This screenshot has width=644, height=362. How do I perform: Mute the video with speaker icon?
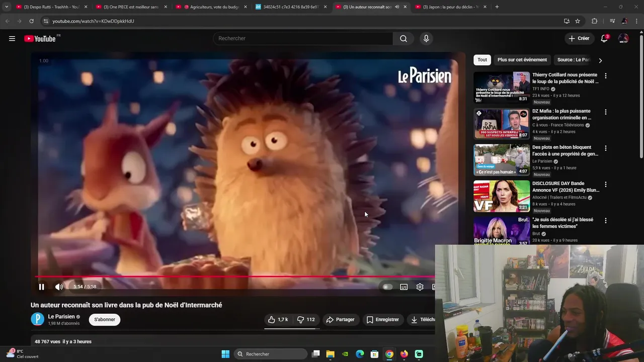click(x=59, y=287)
